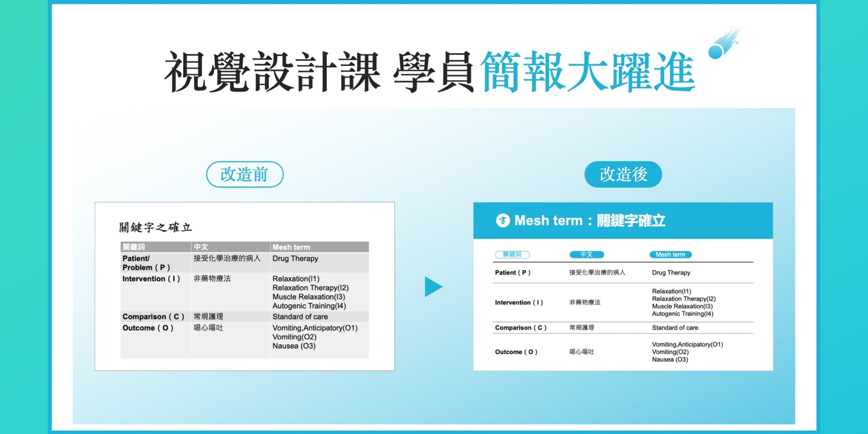Select the 關鍵詞 header pill in redesigned table
Screen dimensions: 868x434
click(512, 255)
